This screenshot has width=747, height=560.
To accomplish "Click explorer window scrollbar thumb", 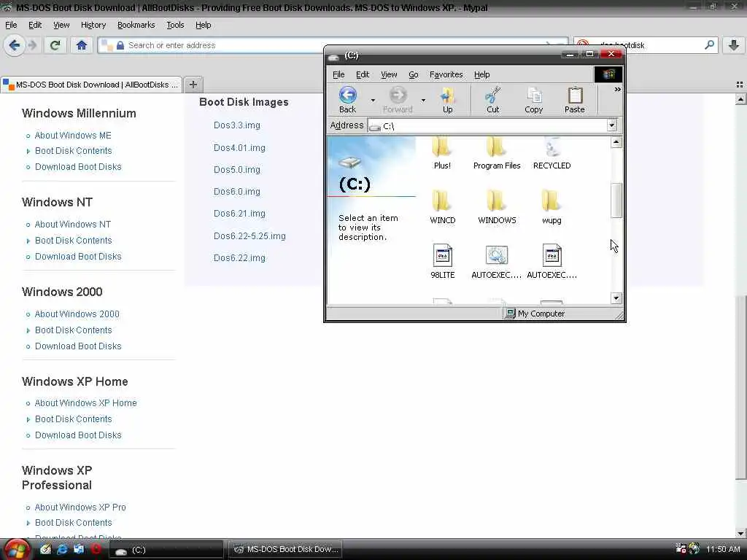I will click(x=616, y=200).
